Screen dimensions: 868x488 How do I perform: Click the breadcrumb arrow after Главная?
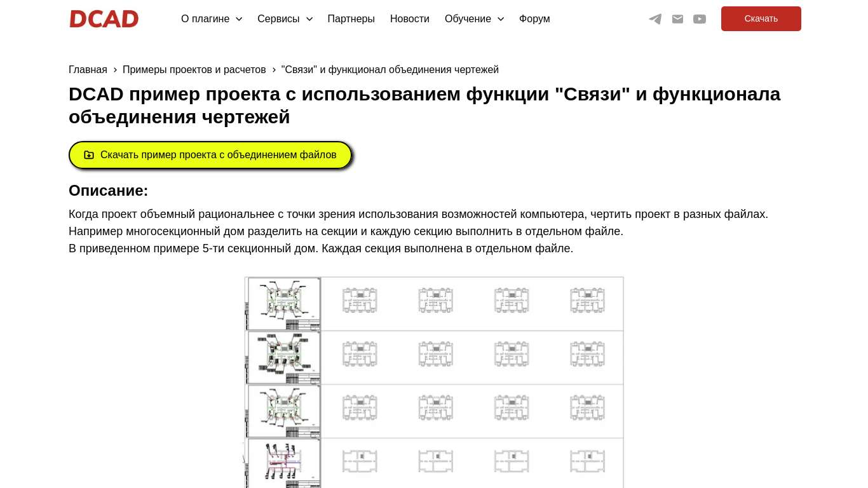[x=115, y=70]
